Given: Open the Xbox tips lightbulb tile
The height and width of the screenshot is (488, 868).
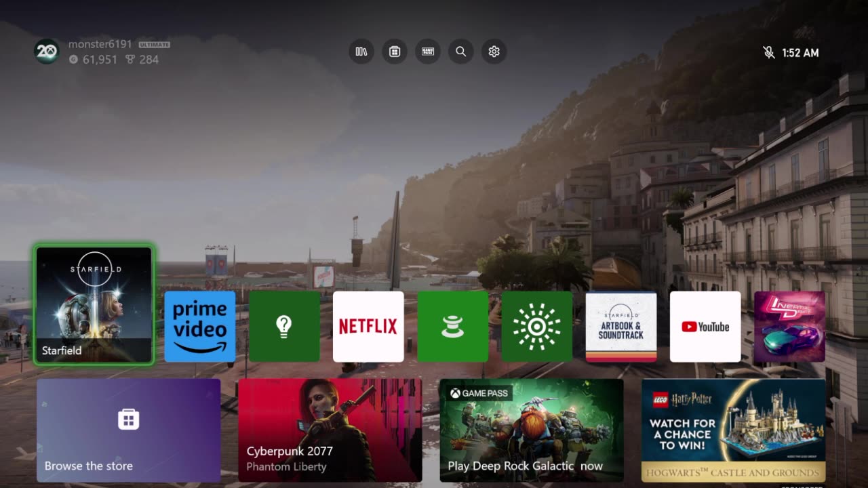Looking at the screenshot, I should 284,327.
